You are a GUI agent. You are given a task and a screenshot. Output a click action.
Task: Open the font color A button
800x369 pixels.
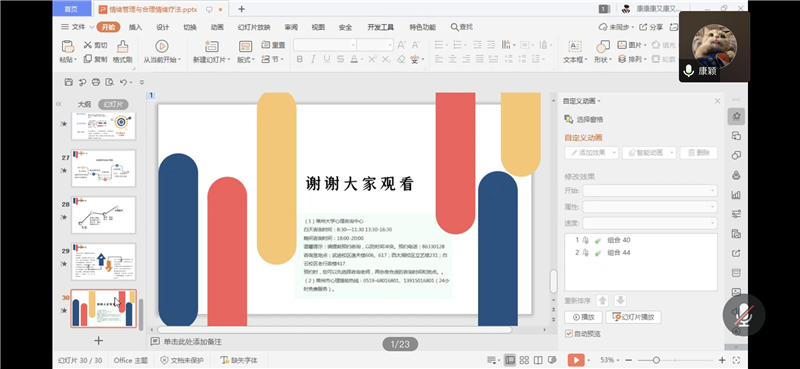coord(354,59)
